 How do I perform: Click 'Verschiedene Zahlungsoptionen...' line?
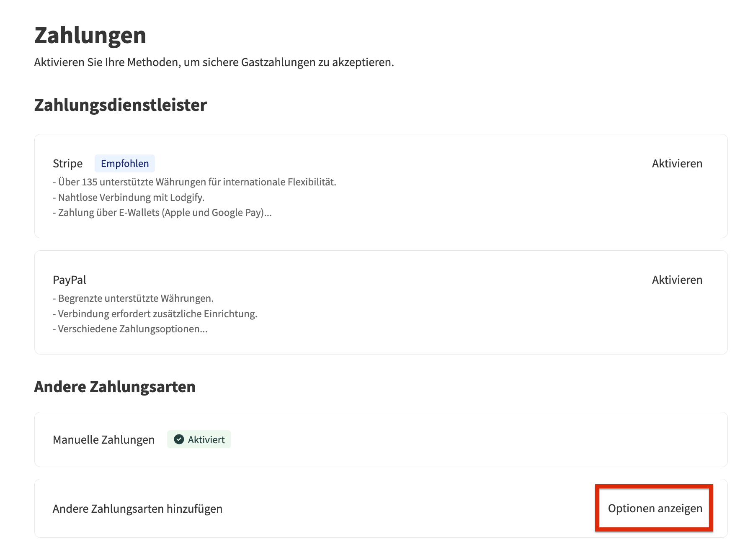click(130, 329)
